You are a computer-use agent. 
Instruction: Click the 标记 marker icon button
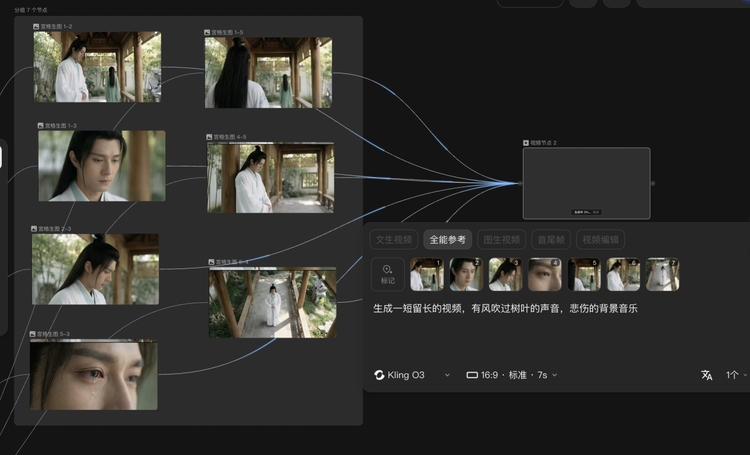388,273
